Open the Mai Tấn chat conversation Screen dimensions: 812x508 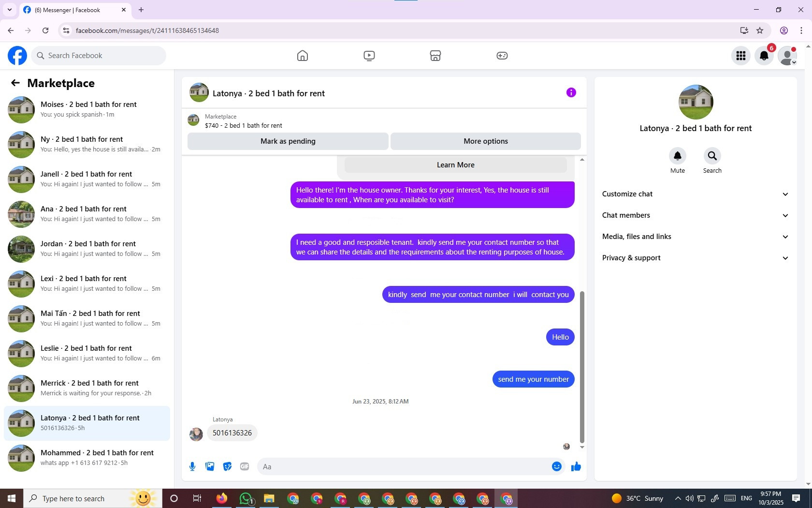click(87, 319)
